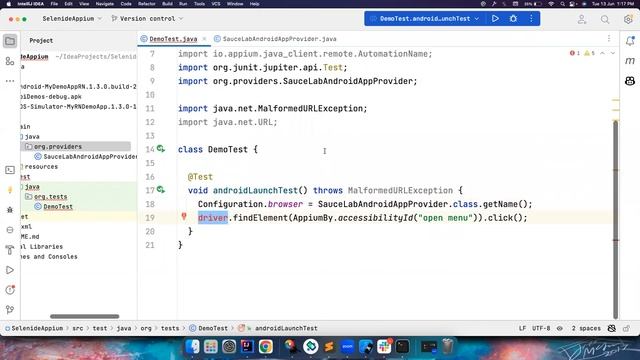Viewport: 640px width, 360px height.
Task: Open the Navigate menu
Action: [104, 4]
